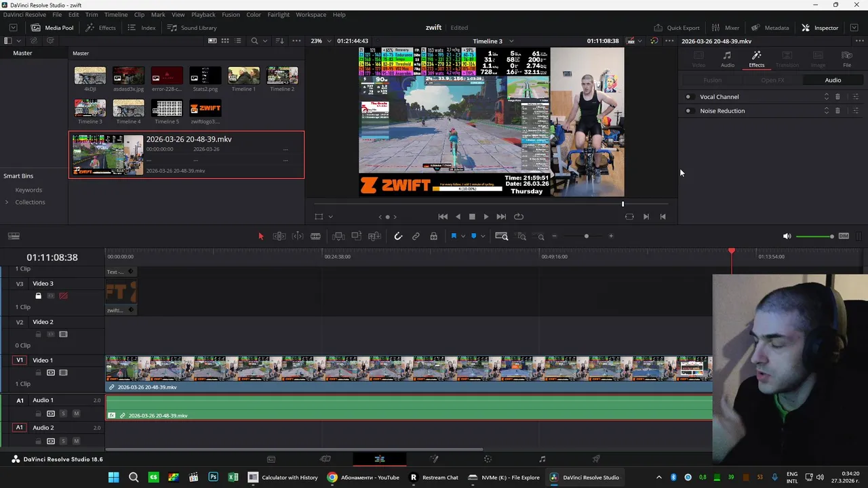This screenshot has height=488, width=868.
Task: Open Vocal Channel custom settings icon
Action: (855, 97)
